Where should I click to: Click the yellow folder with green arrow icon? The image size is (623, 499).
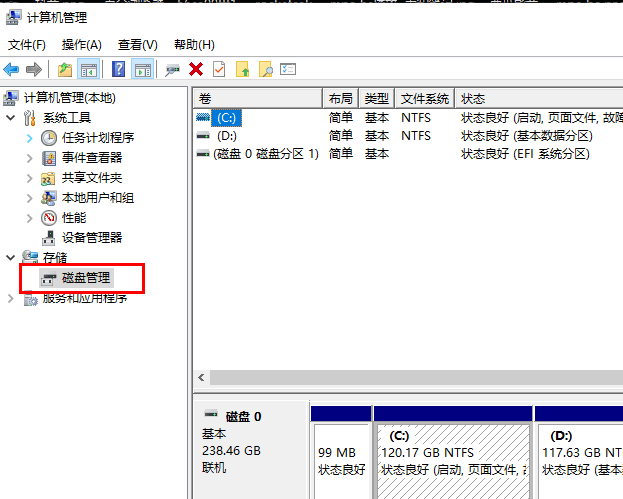(x=242, y=70)
